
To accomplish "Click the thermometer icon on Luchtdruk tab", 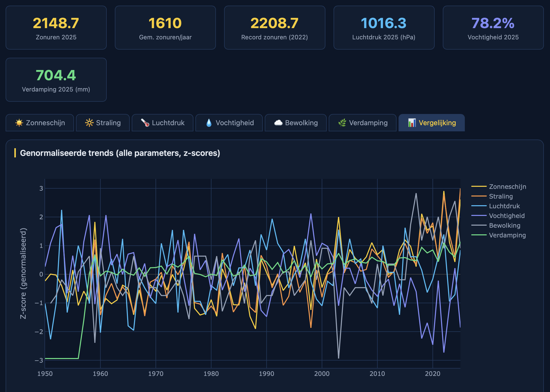I will pyautogui.click(x=145, y=123).
